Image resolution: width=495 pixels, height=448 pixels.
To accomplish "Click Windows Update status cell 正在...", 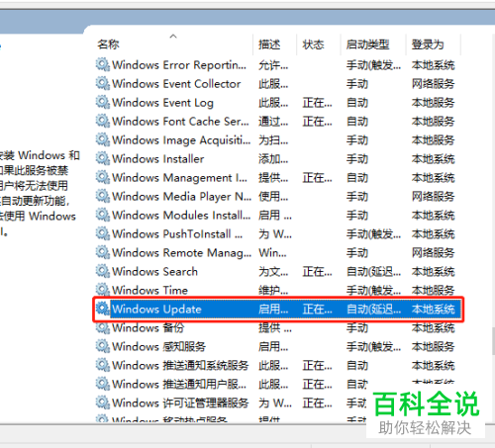I will (317, 310).
